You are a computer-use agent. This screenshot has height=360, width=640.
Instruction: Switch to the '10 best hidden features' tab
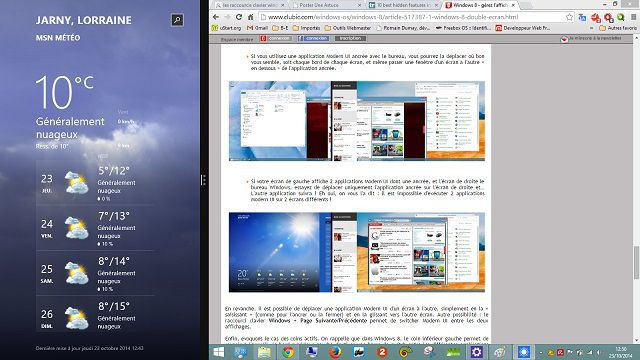coord(403,5)
